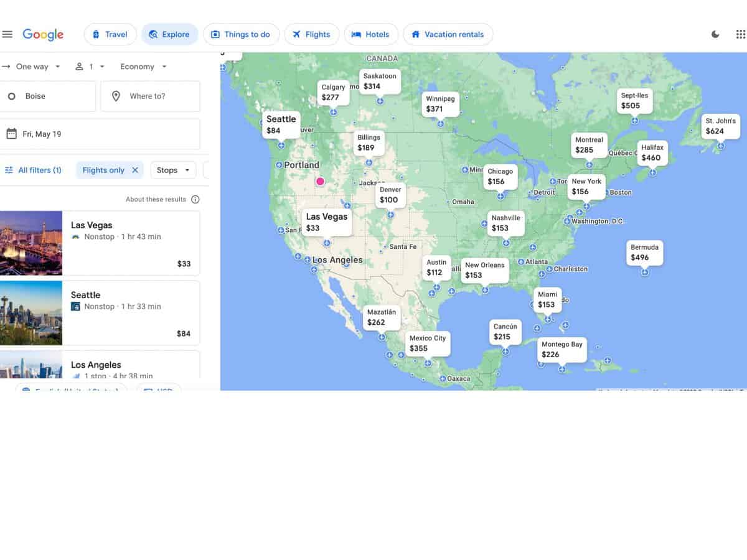Image resolution: width=747 pixels, height=560 pixels.
Task: Edit the Boise origin field
Action: tap(47, 96)
